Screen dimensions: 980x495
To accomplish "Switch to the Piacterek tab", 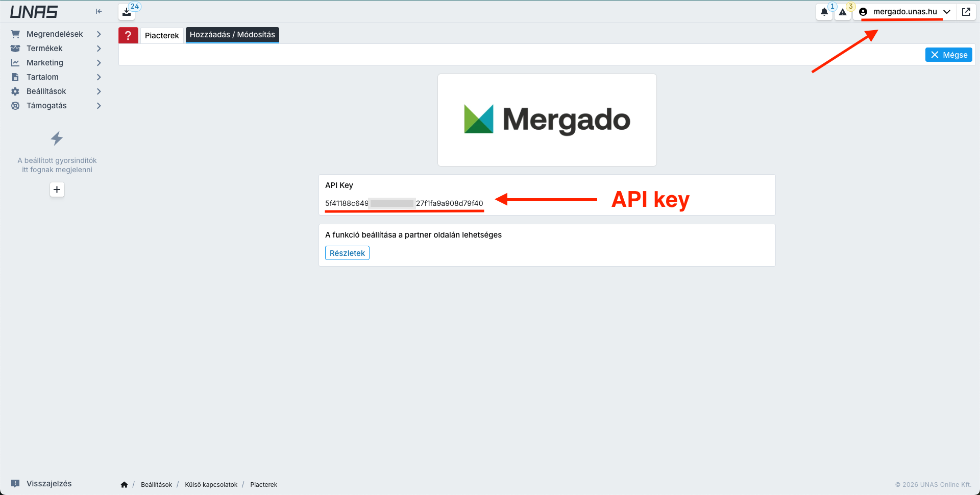I will coord(162,35).
